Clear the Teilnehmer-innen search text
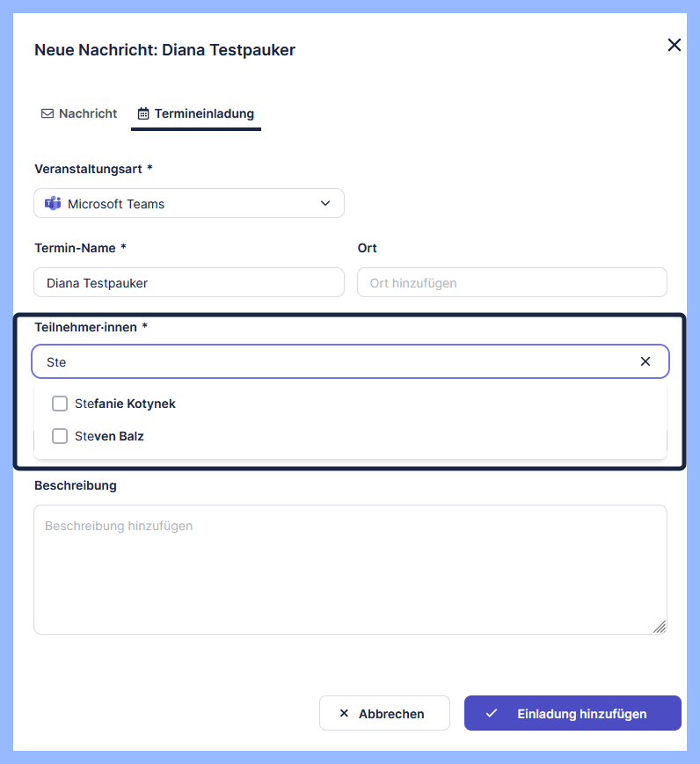The width and height of the screenshot is (700, 764). tap(645, 361)
